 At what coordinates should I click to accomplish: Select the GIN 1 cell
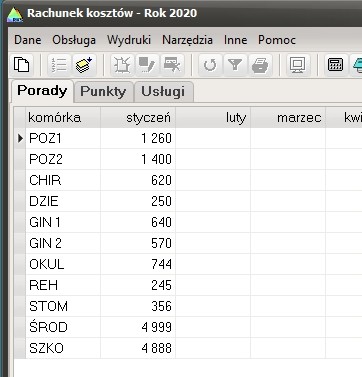coord(63,222)
